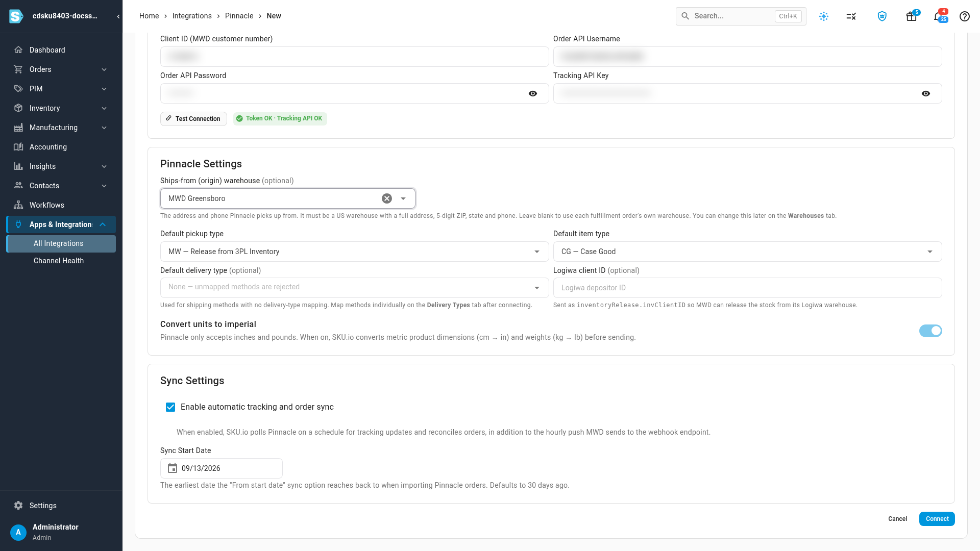
Task: Expand the PIM sidebar section
Action: click(61, 89)
